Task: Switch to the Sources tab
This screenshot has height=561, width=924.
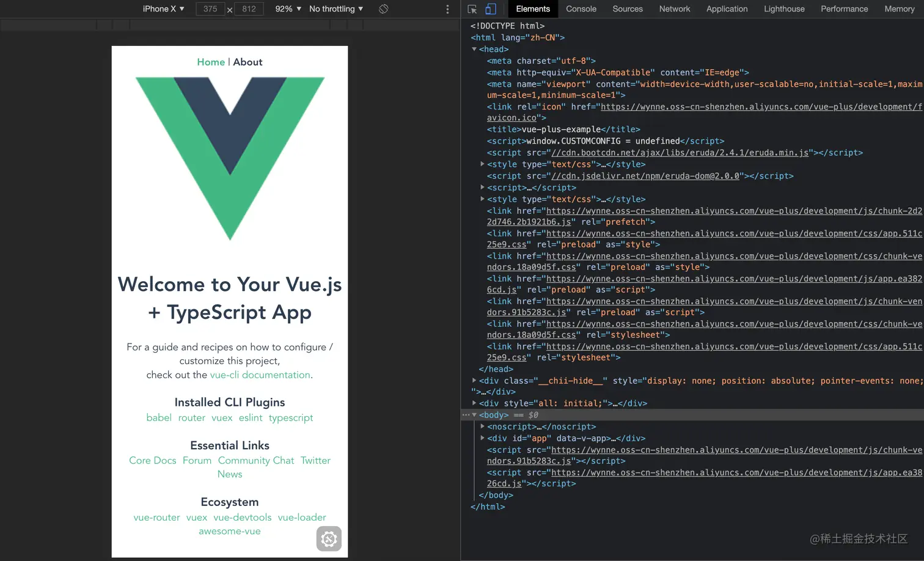Action: click(628, 9)
